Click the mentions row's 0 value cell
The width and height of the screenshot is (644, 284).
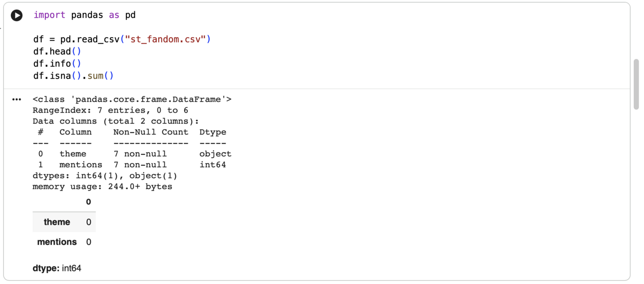tap(89, 242)
